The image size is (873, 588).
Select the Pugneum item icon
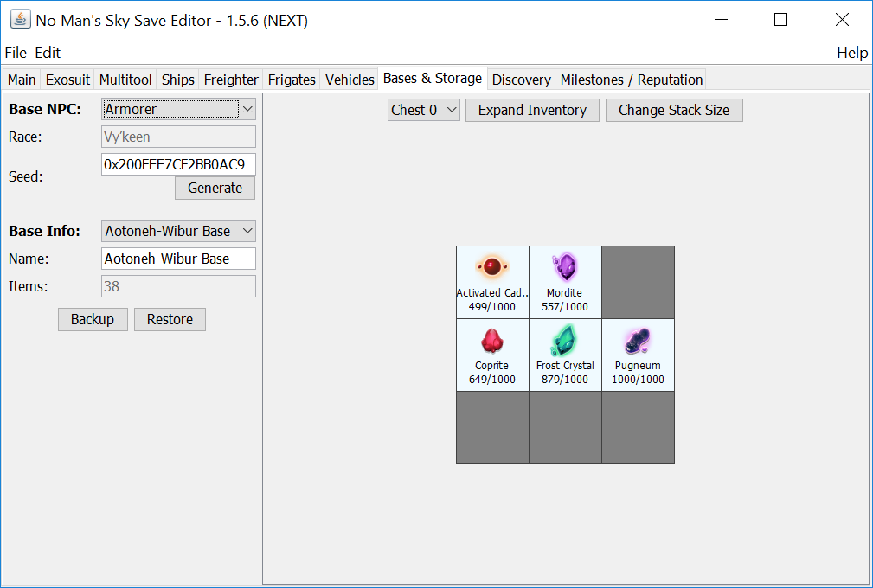point(638,341)
